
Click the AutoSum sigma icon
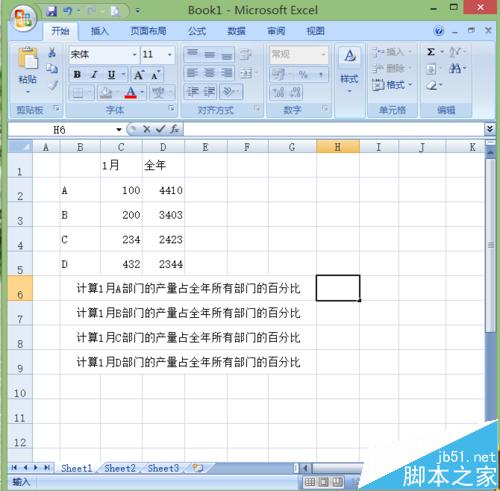pos(431,52)
